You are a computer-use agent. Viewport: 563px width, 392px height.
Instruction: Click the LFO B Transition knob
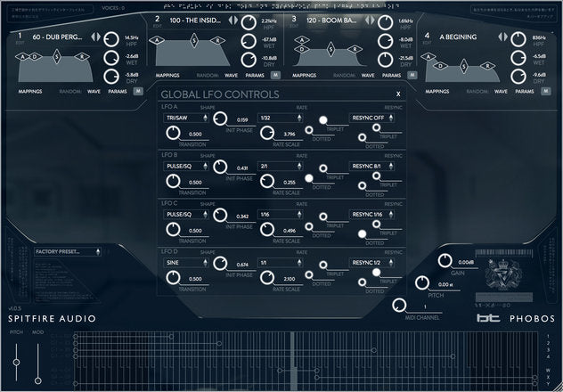[x=173, y=182]
